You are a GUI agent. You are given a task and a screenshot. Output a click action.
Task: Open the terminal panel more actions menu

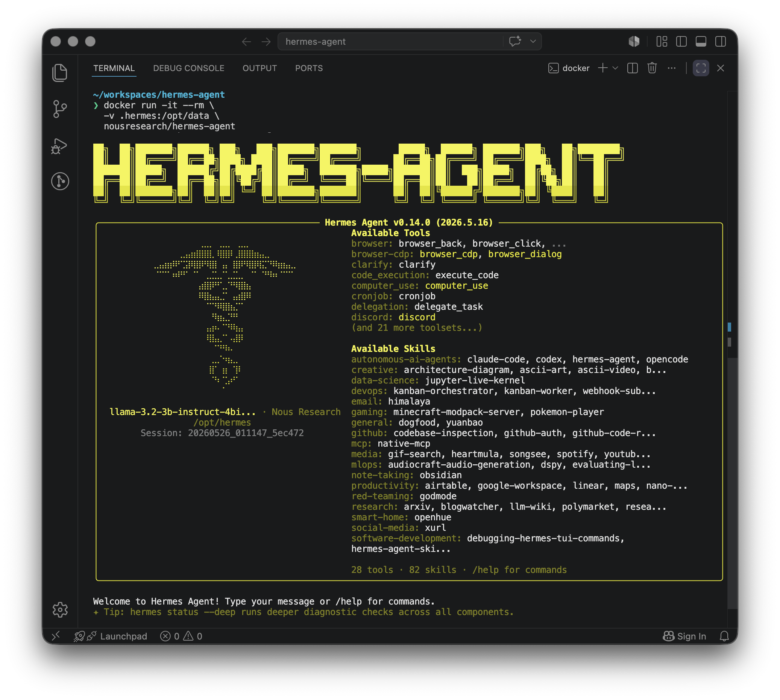(x=671, y=68)
